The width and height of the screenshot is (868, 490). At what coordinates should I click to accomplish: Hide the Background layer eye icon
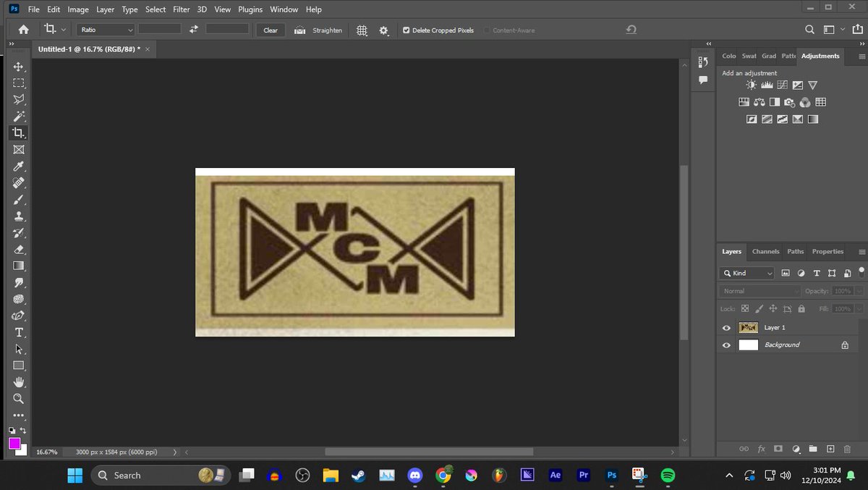[726, 345]
